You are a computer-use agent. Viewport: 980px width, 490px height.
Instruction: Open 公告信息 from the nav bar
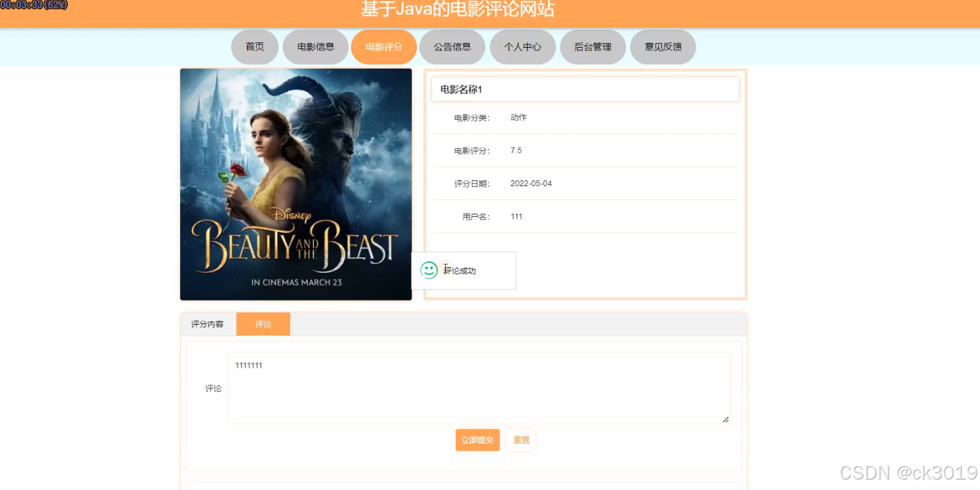452,47
